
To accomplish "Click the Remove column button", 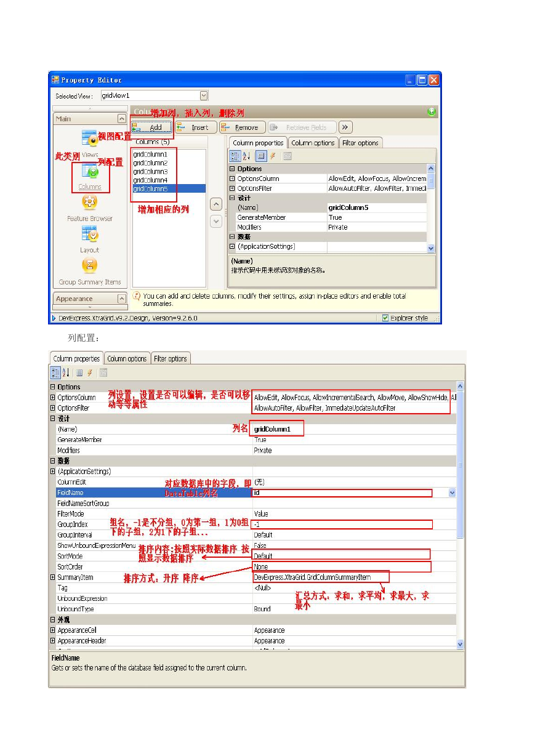I will pyautogui.click(x=242, y=127).
